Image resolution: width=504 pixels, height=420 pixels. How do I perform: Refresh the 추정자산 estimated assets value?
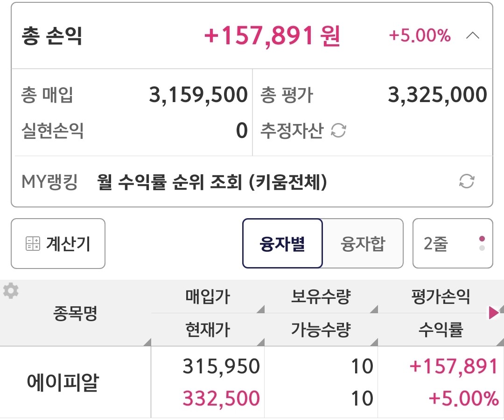[338, 131]
